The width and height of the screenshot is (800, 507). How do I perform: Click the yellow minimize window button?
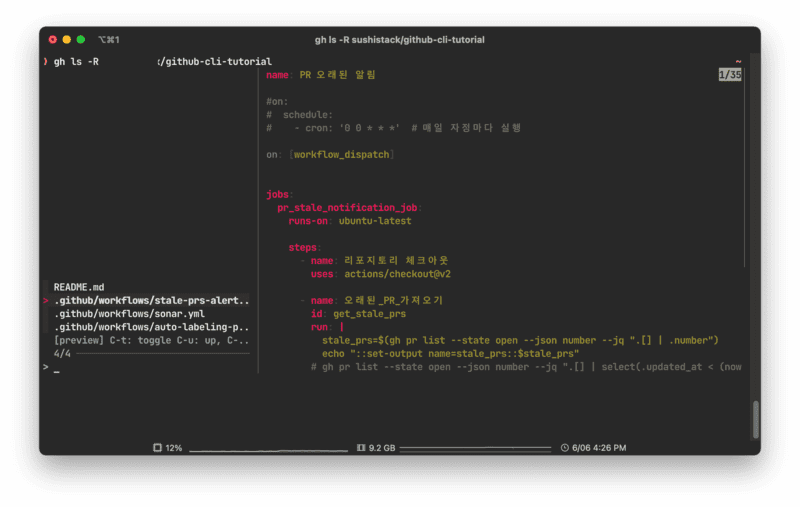[67, 40]
